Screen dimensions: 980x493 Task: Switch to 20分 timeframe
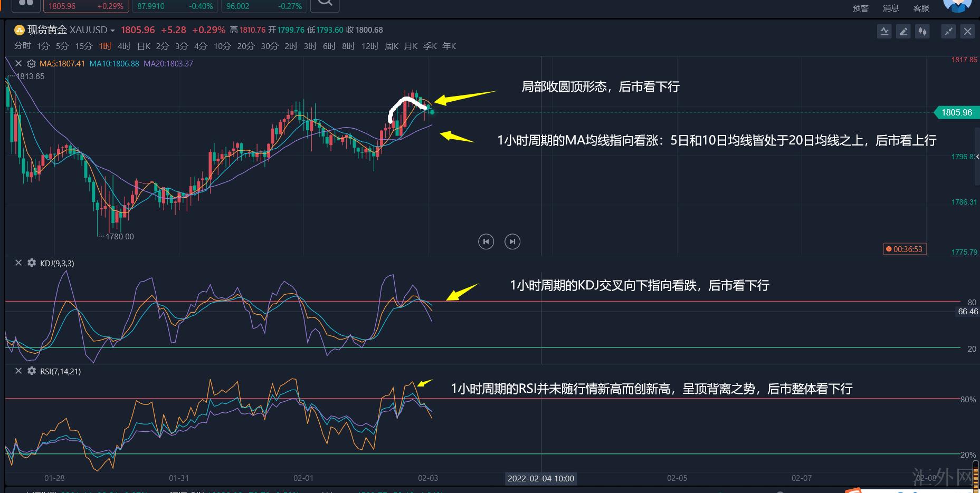coord(246,46)
